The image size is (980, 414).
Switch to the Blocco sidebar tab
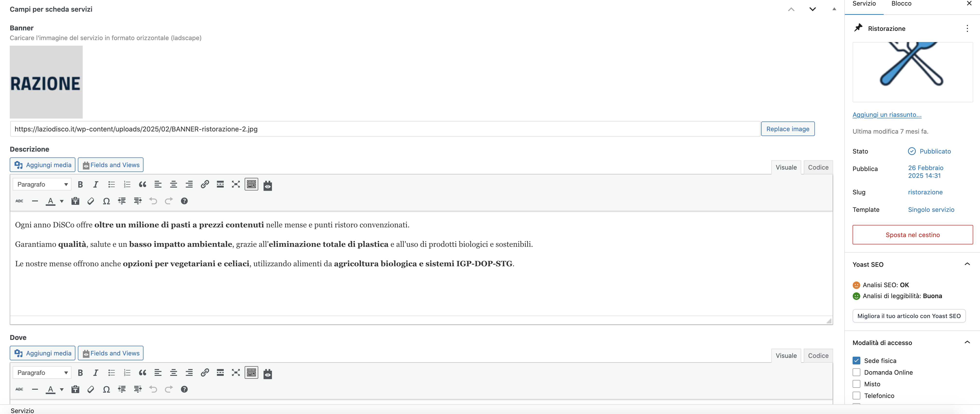coord(901,4)
